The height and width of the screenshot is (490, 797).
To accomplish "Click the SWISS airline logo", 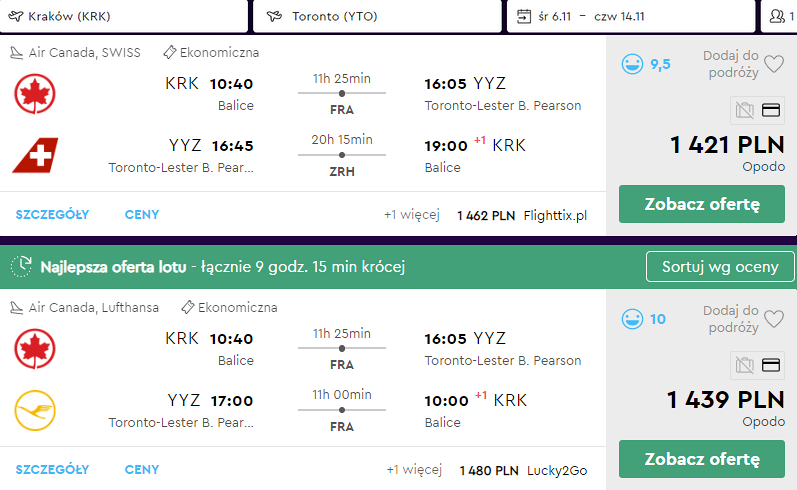I will point(35,155).
